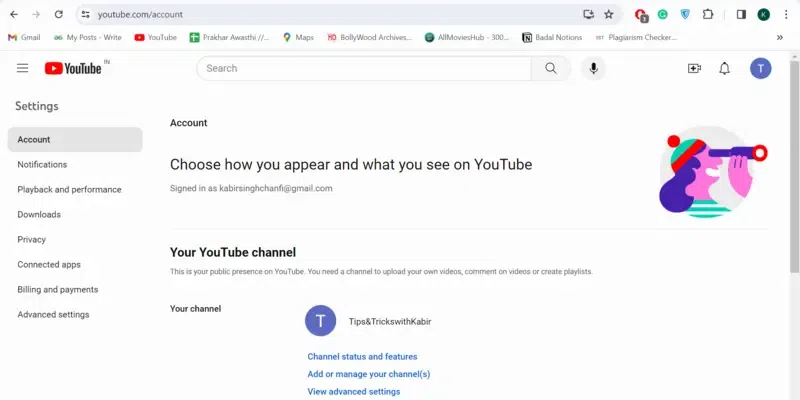Open the Create video icon
Screen dimensions: 800x400
click(x=694, y=68)
